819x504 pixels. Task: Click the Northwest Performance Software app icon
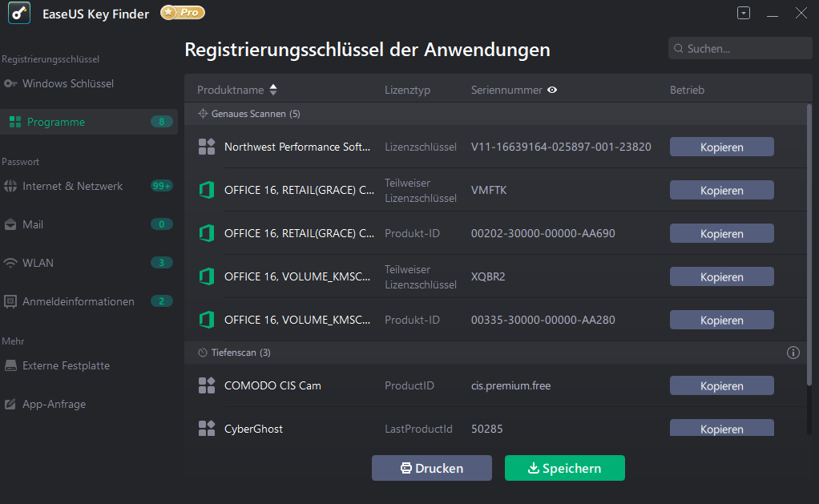[207, 147]
